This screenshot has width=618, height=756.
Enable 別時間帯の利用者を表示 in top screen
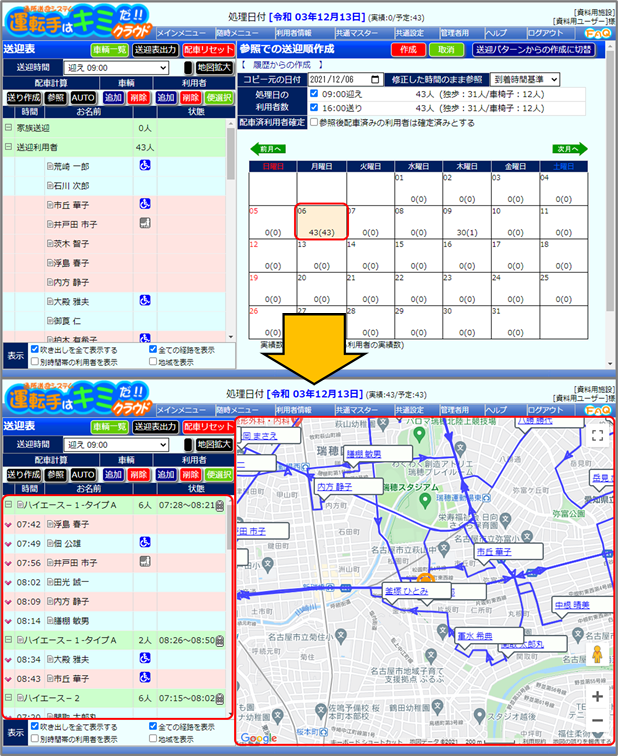(35, 361)
